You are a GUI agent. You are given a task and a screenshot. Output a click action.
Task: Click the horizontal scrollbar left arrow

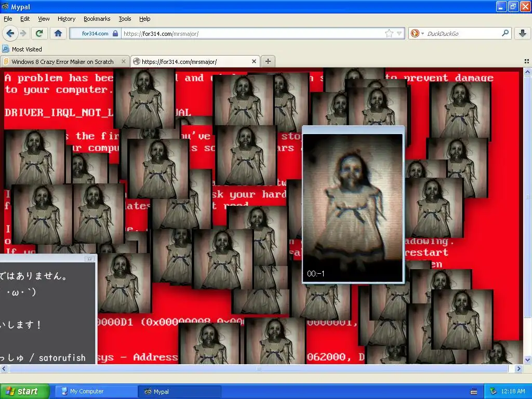coord(4,368)
